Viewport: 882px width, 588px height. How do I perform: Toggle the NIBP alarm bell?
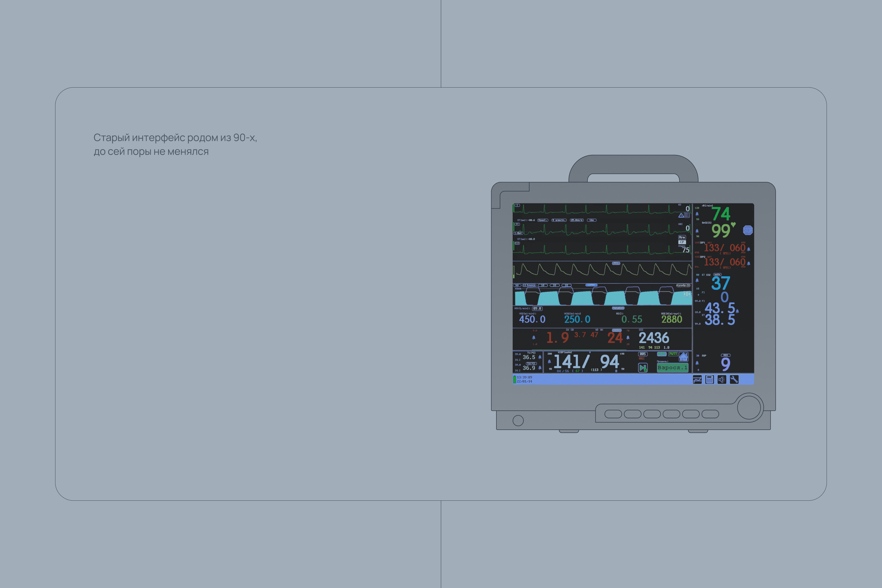pos(549,362)
